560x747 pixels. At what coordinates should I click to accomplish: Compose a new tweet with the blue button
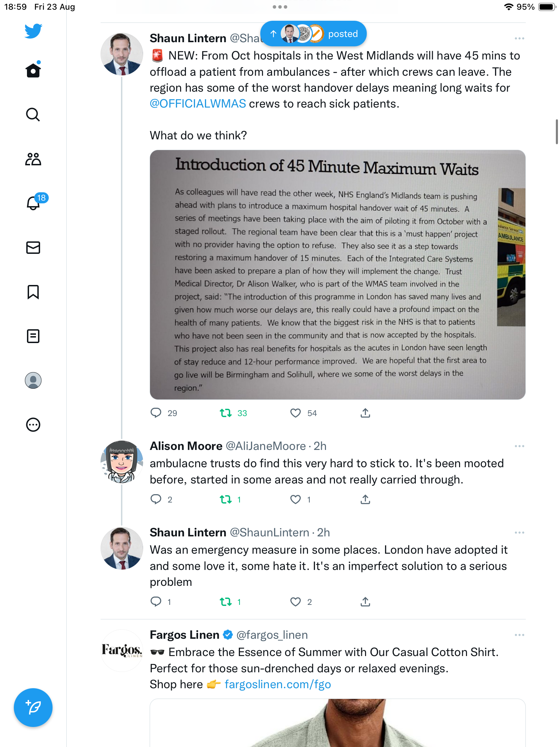point(33,708)
